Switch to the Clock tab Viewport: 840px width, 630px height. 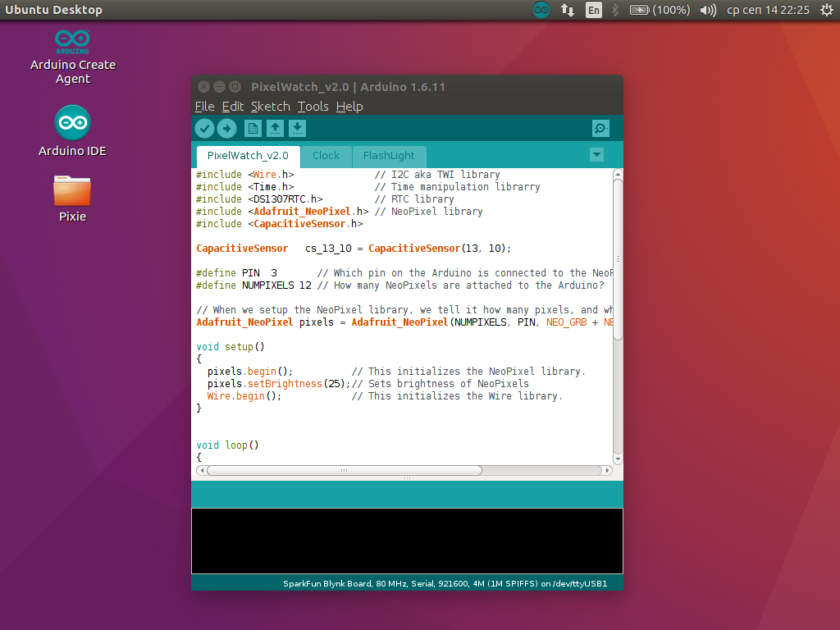pos(326,155)
